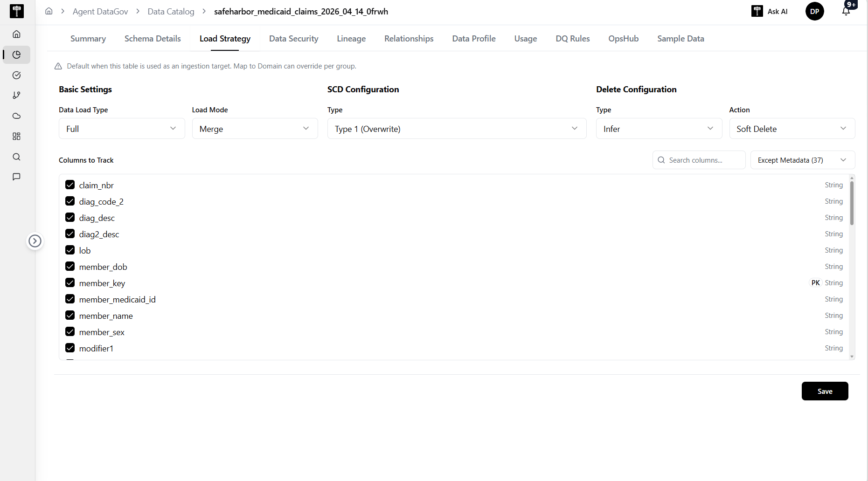
Task: Deselect the member_name checkbox
Action: click(x=70, y=316)
